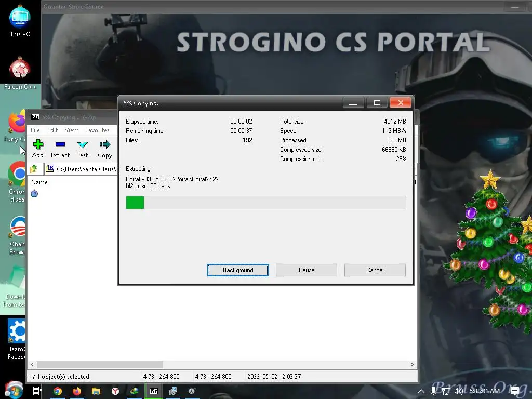Minimize the 5% Copying dialog

[x=353, y=102]
